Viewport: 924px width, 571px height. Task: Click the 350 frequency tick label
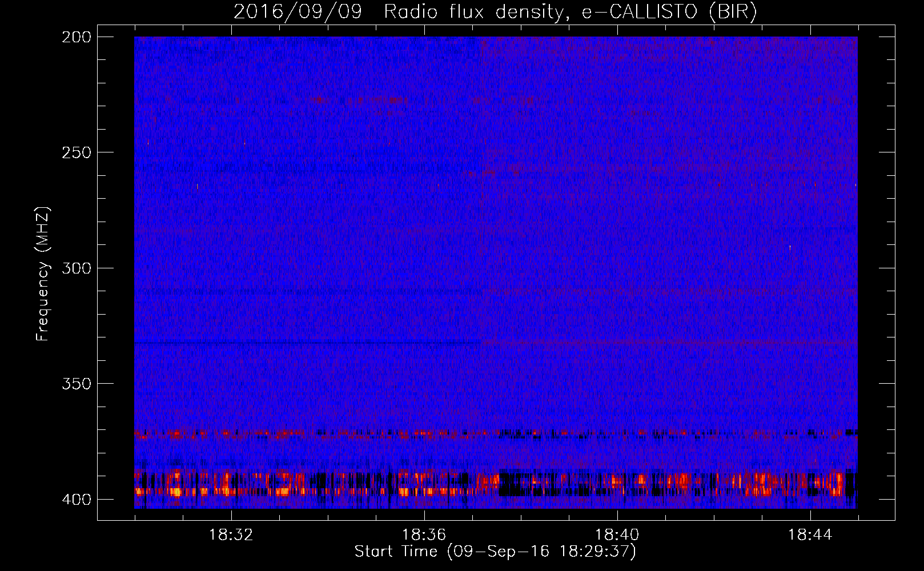(x=76, y=384)
